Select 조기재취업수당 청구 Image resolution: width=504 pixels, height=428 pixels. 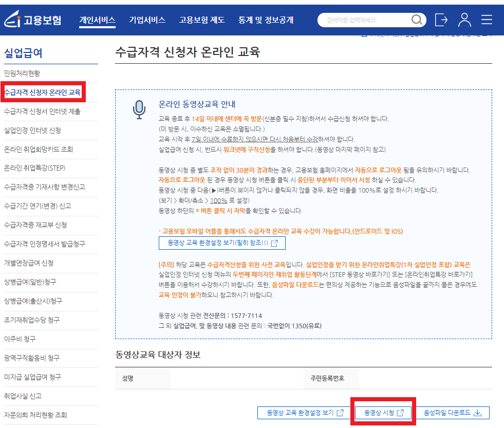point(31,320)
